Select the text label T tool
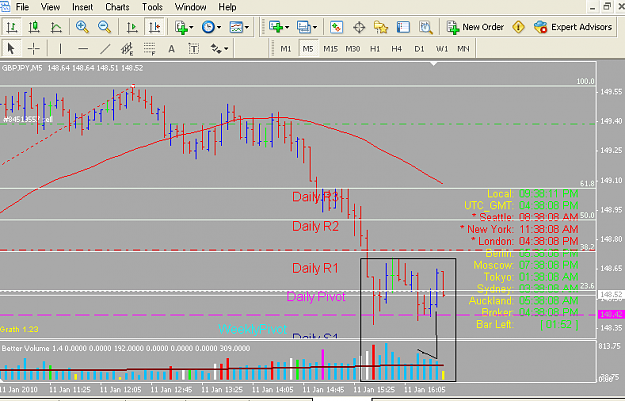The height and width of the screenshot is (401, 625). (194, 49)
